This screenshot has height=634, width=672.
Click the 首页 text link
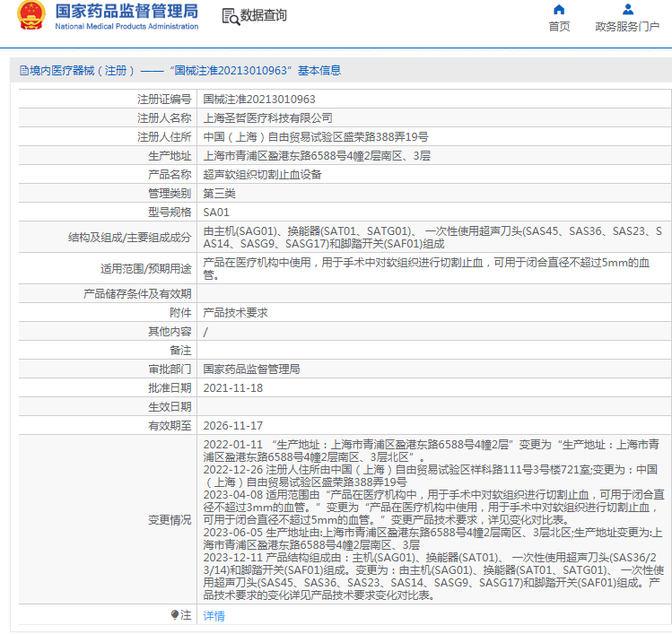coord(559,27)
